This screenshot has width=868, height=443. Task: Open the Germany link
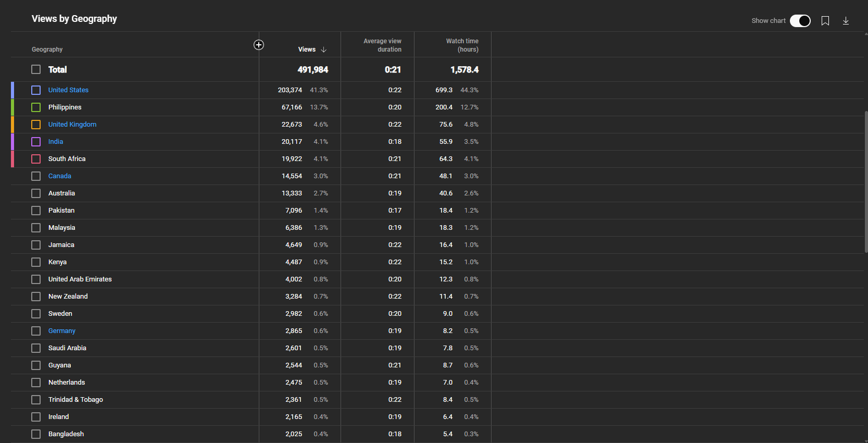pyautogui.click(x=62, y=331)
